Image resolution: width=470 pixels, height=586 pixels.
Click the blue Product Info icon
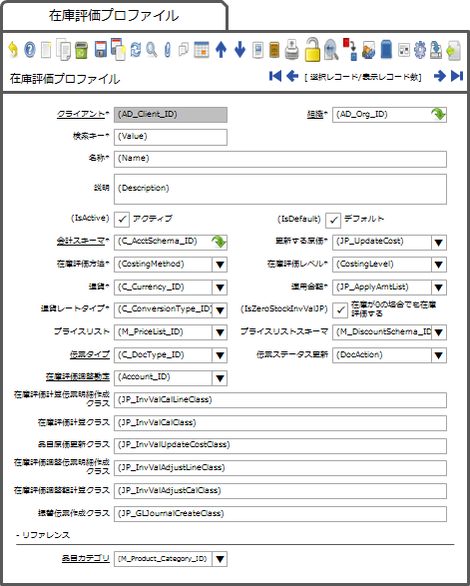click(x=386, y=50)
